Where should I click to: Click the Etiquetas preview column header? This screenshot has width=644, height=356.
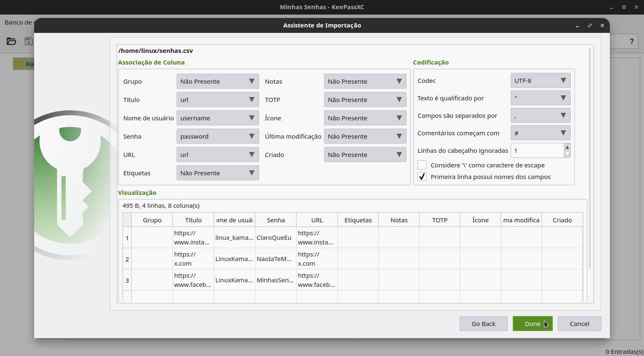(x=358, y=220)
